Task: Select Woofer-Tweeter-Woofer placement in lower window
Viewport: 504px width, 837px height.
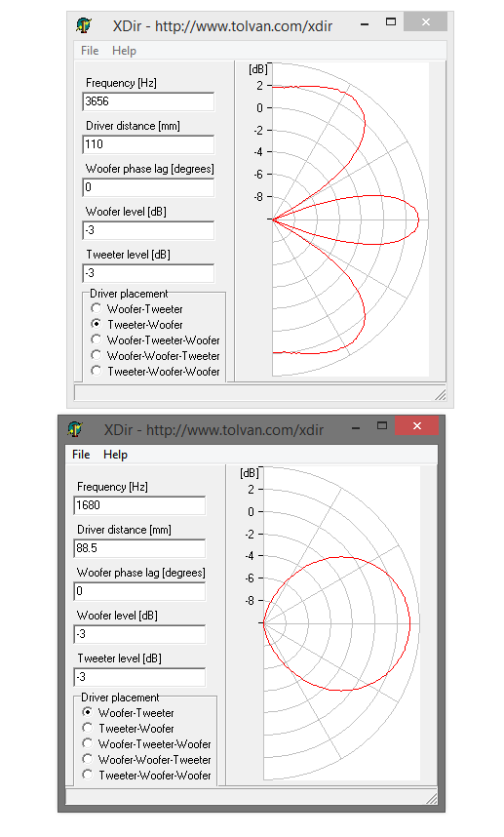Action: point(146,743)
